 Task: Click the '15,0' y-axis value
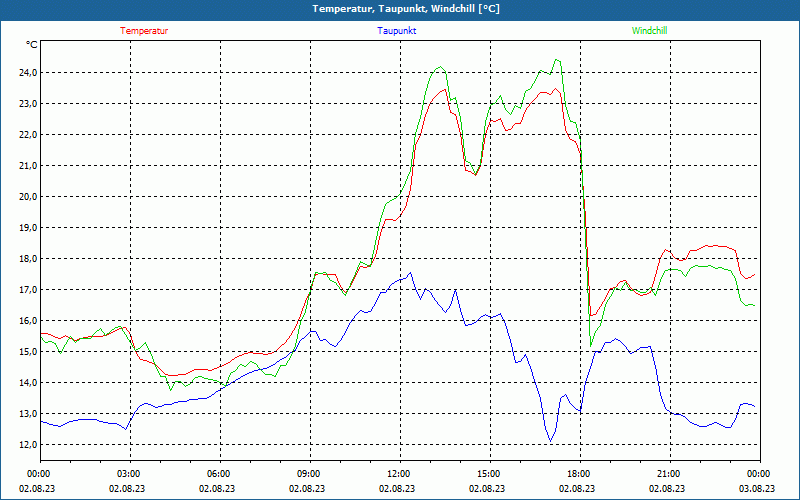click(x=28, y=352)
